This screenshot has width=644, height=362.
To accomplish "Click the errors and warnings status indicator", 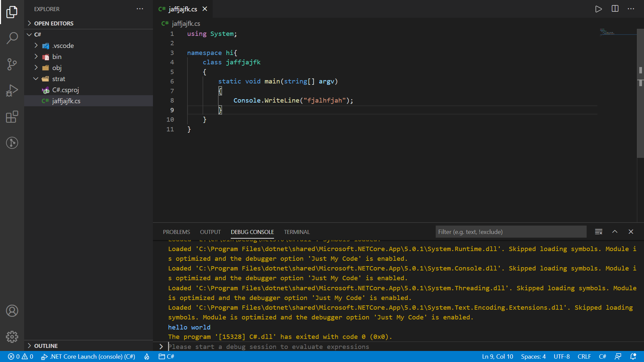I will point(21,357).
